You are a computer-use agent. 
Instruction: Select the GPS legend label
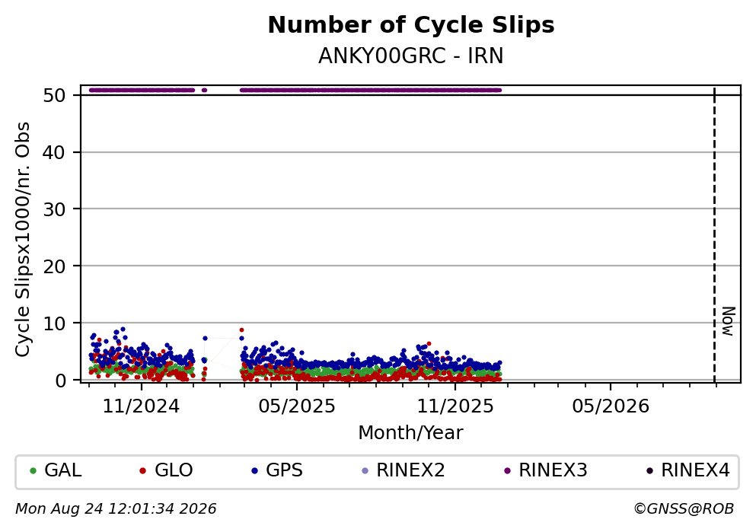(x=284, y=470)
